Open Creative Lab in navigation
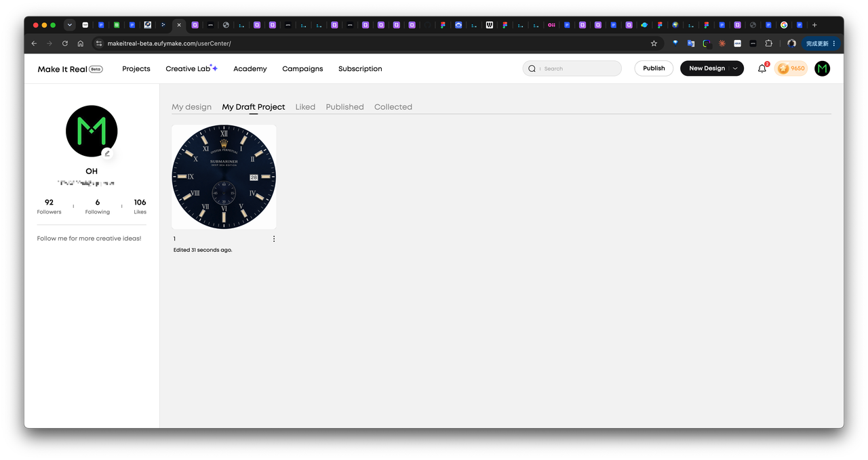This screenshot has width=868, height=460. point(191,68)
